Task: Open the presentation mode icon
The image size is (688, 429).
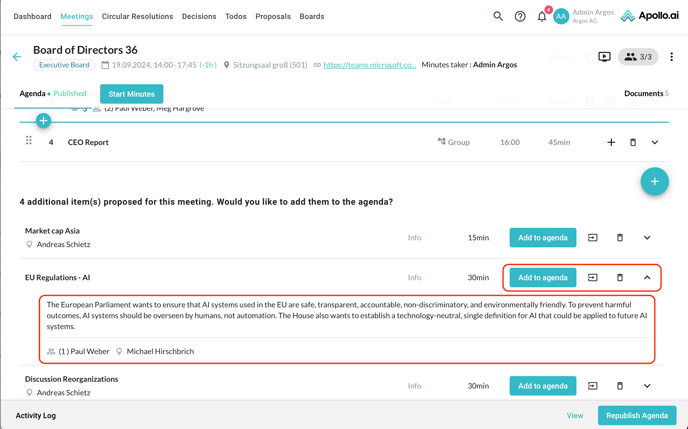Action: tap(604, 57)
